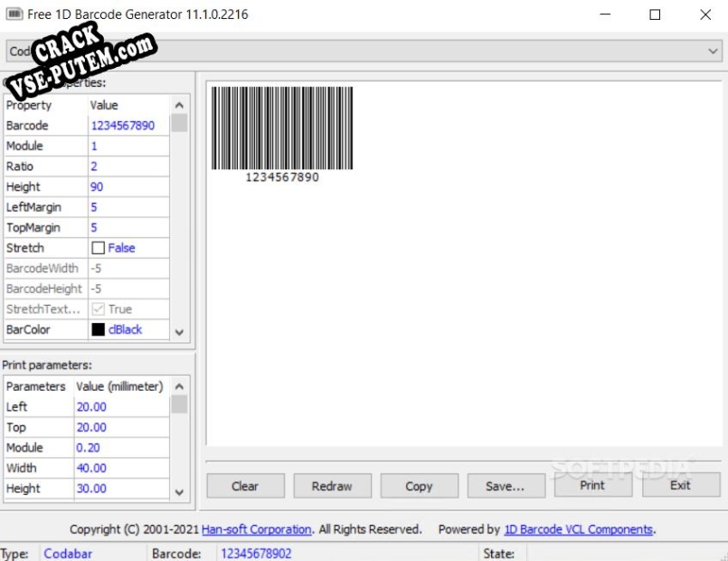Maximize the Barcode Generator window

(x=655, y=14)
